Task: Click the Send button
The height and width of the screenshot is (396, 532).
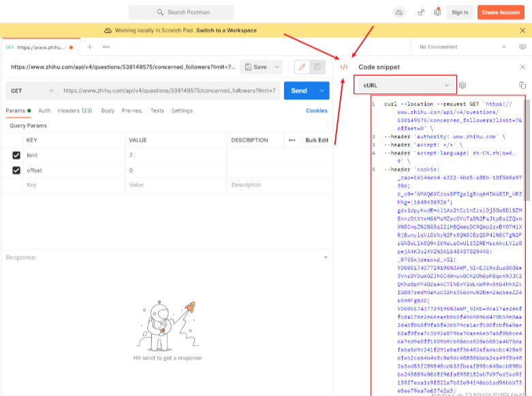Action: pos(299,91)
